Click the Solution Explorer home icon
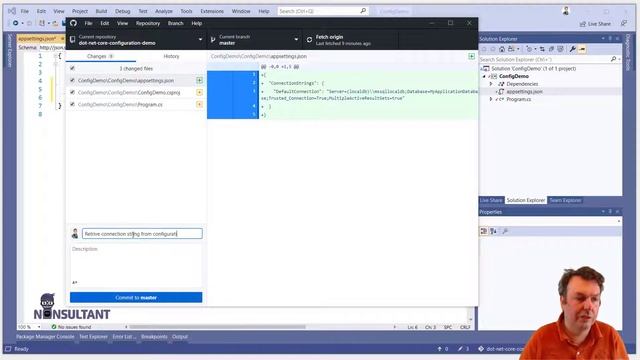Viewport: 640px width, 360px height. 502,49
